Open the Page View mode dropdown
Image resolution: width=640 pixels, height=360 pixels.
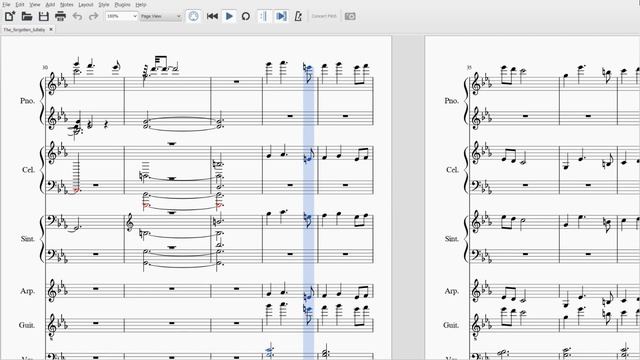point(160,16)
